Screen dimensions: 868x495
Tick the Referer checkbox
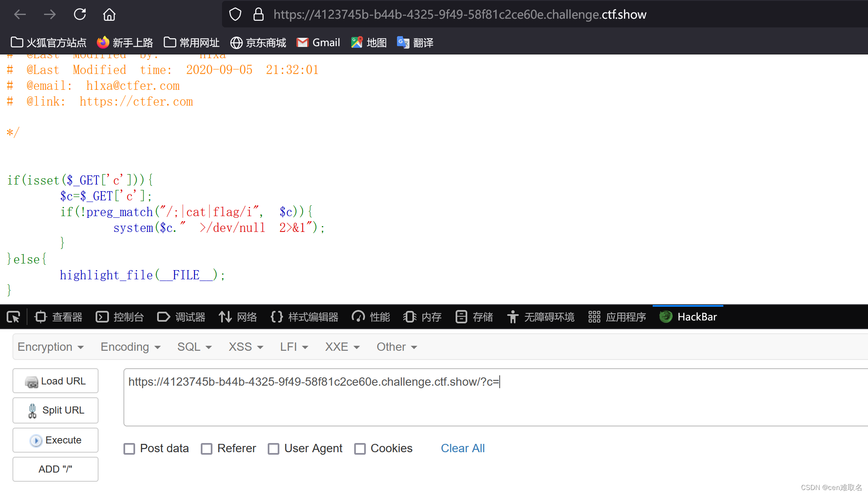(207, 449)
